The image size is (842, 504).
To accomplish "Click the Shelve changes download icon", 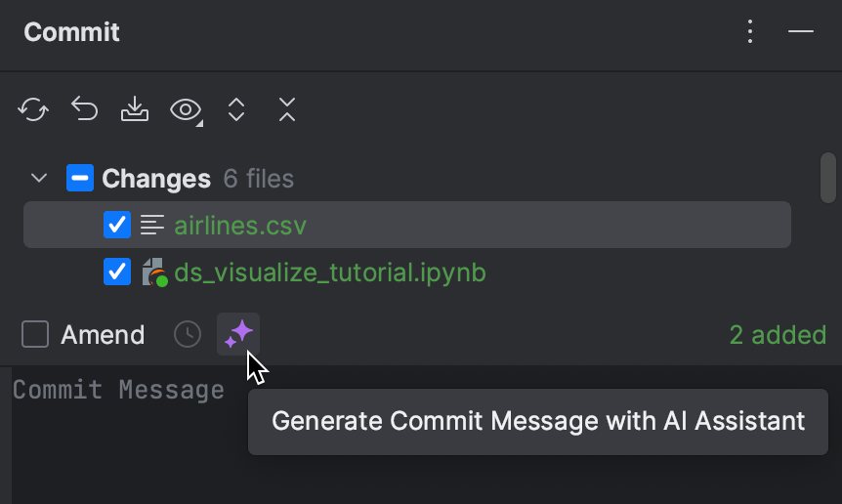I will pos(135,109).
